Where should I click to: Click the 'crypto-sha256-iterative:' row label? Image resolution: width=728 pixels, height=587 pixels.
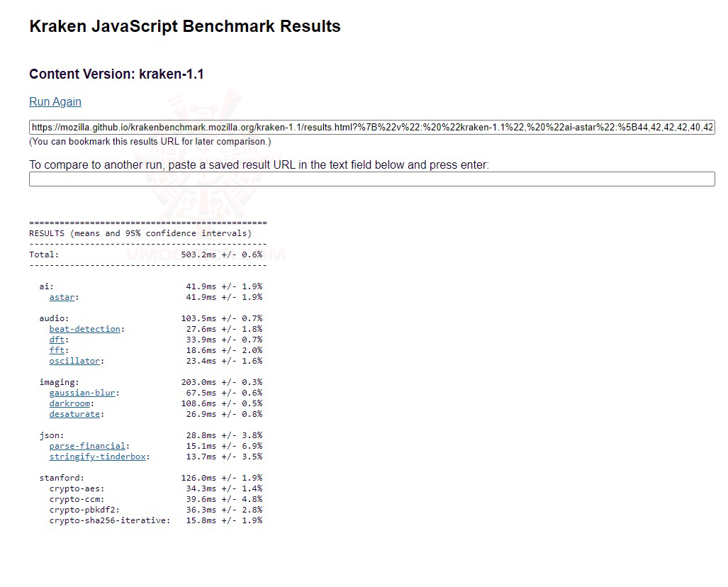(x=110, y=520)
